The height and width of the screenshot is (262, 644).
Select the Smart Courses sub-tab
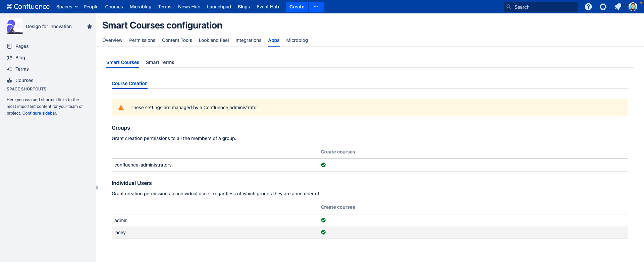(123, 62)
